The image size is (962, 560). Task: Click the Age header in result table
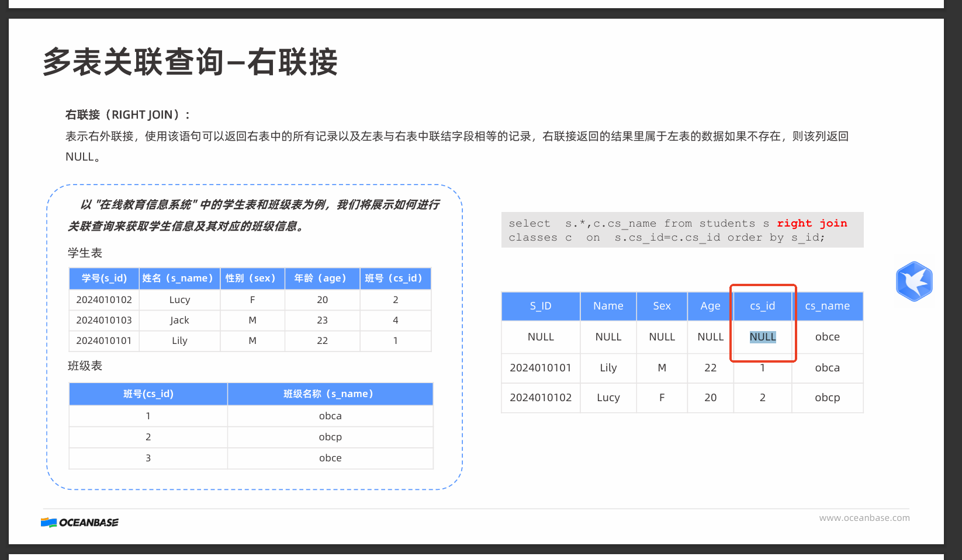click(x=710, y=306)
